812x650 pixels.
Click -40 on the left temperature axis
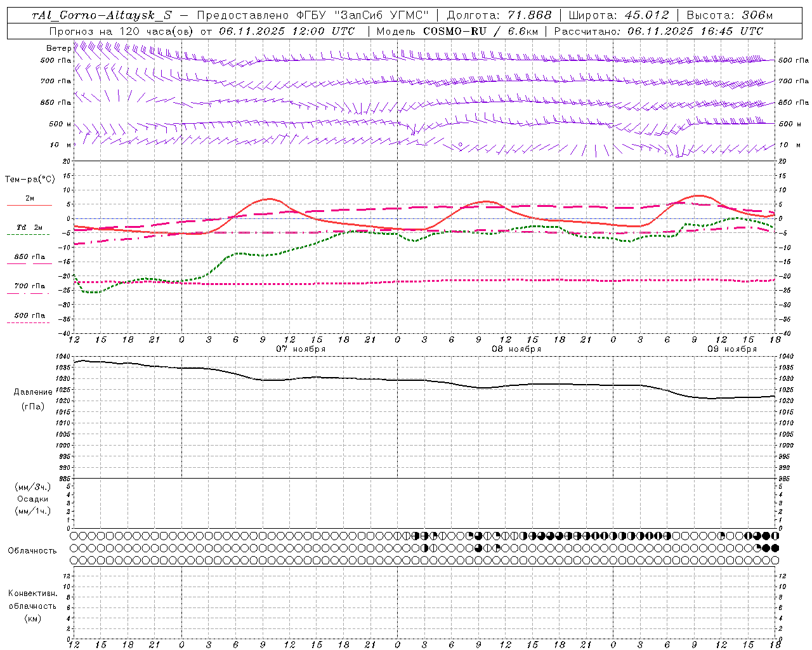[66, 333]
